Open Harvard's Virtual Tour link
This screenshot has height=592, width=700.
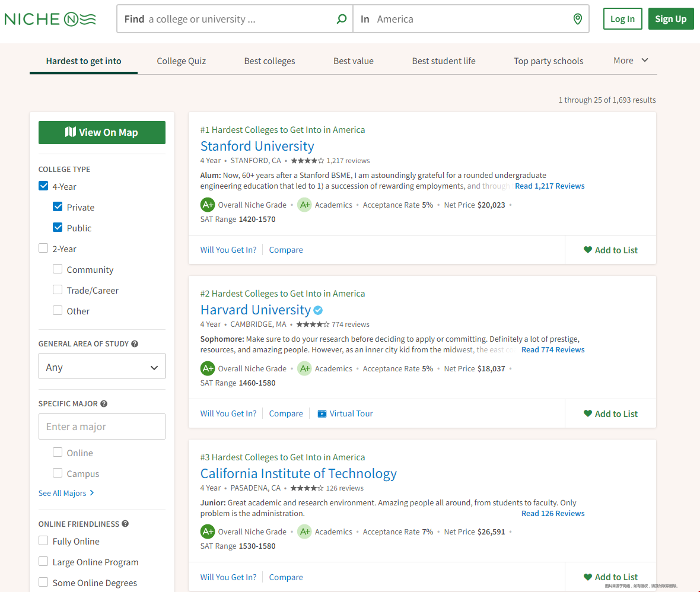pos(345,414)
